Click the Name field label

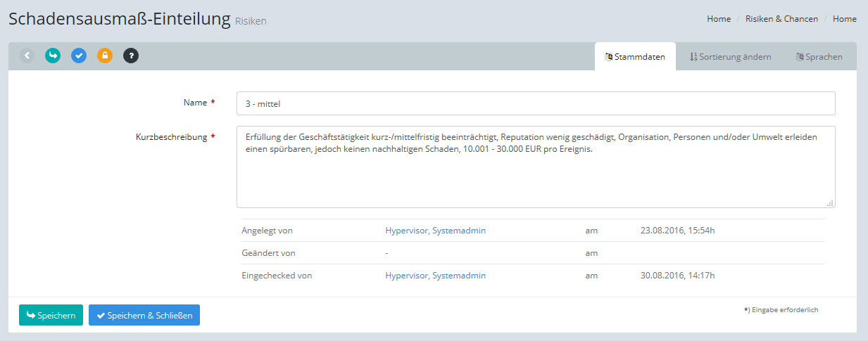(x=195, y=103)
